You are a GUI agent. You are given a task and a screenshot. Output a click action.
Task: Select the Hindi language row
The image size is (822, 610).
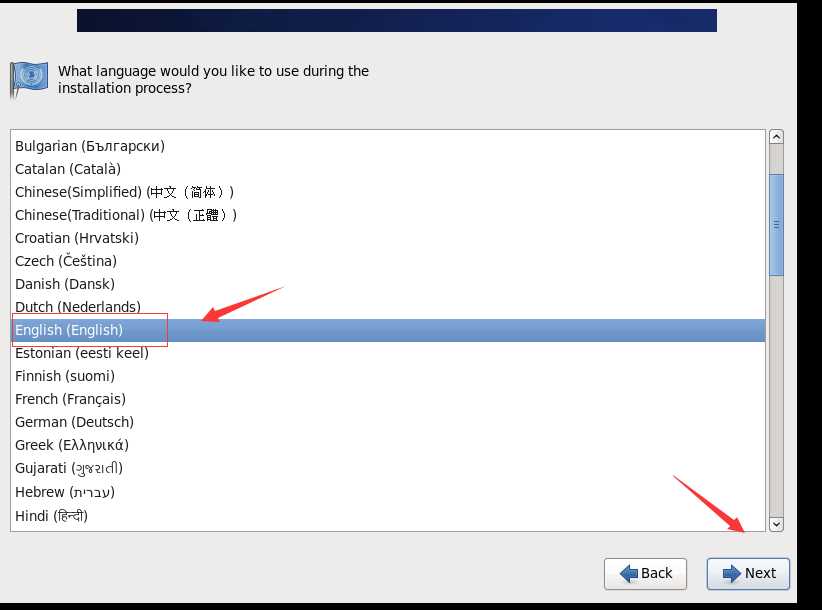pos(387,516)
